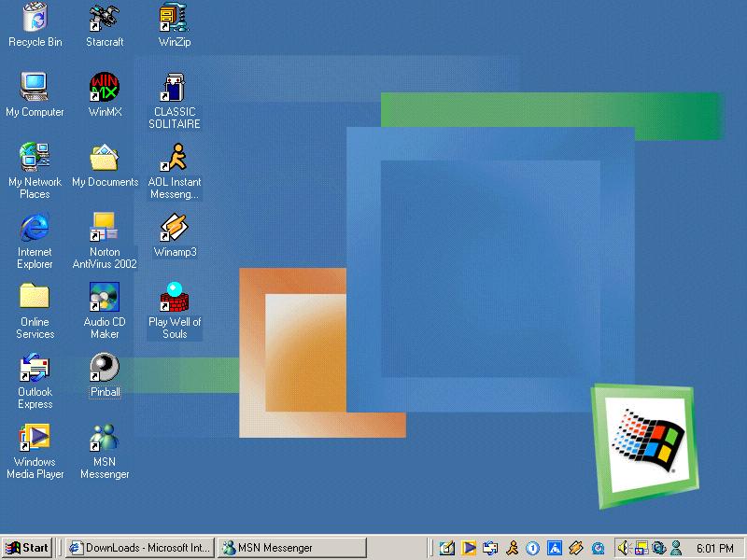Select the Internet Explorer desktop icon
This screenshot has width=747, height=560.
(35, 228)
